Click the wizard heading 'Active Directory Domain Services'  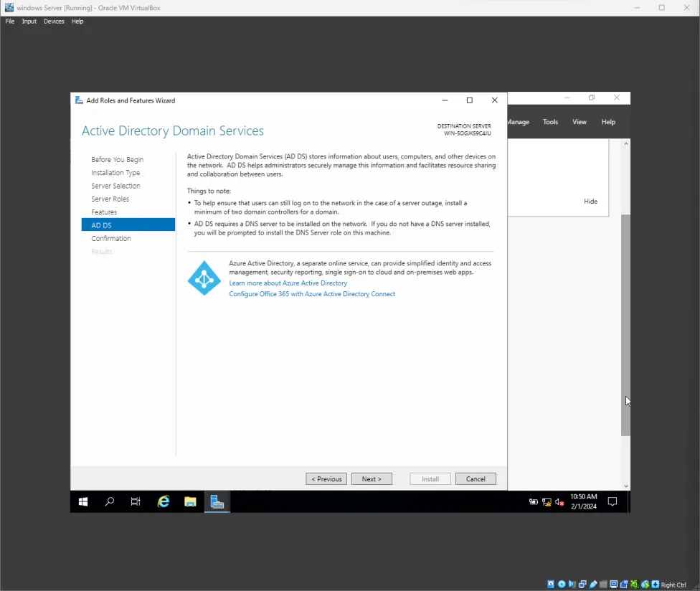[173, 131]
